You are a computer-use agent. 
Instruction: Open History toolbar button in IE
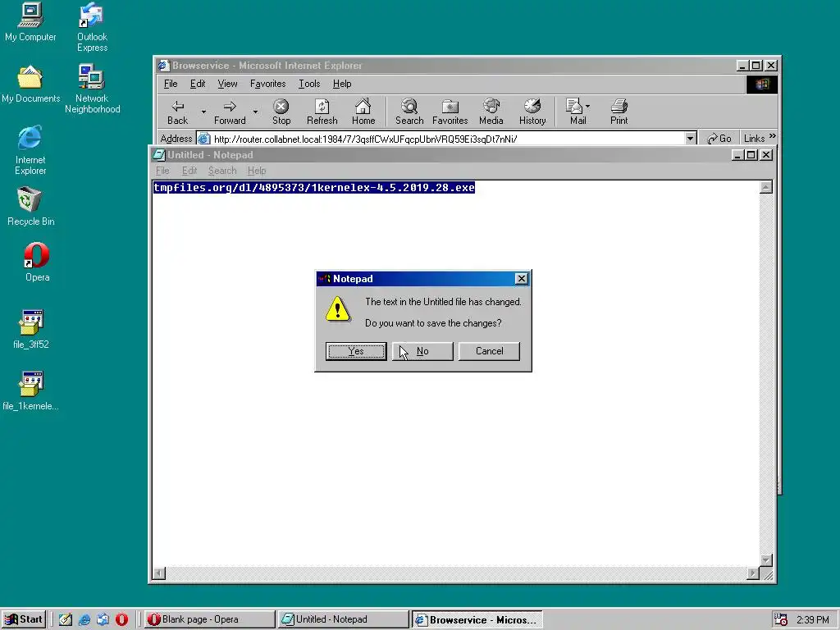coord(532,112)
